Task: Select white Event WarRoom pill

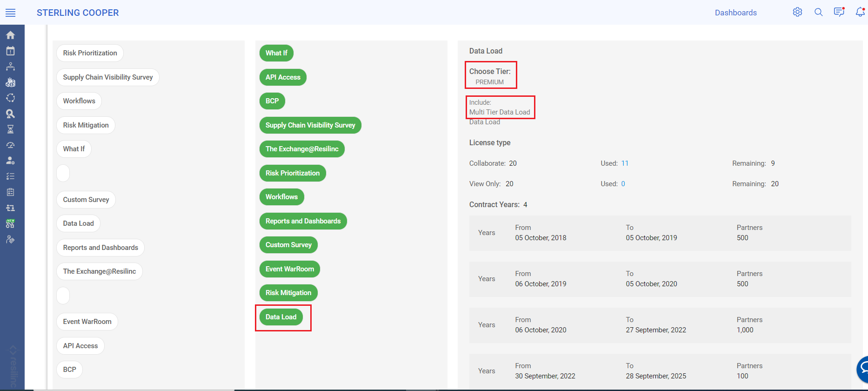Action: click(87, 322)
